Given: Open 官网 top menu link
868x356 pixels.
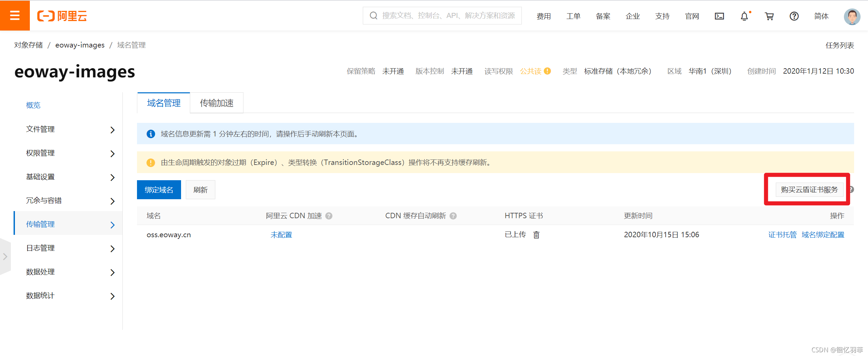Looking at the screenshot, I should [692, 16].
